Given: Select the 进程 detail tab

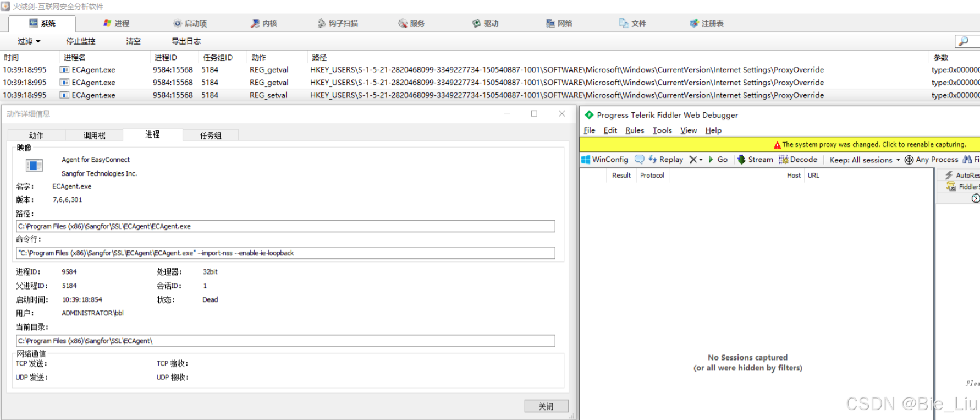Looking at the screenshot, I should click(x=152, y=134).
